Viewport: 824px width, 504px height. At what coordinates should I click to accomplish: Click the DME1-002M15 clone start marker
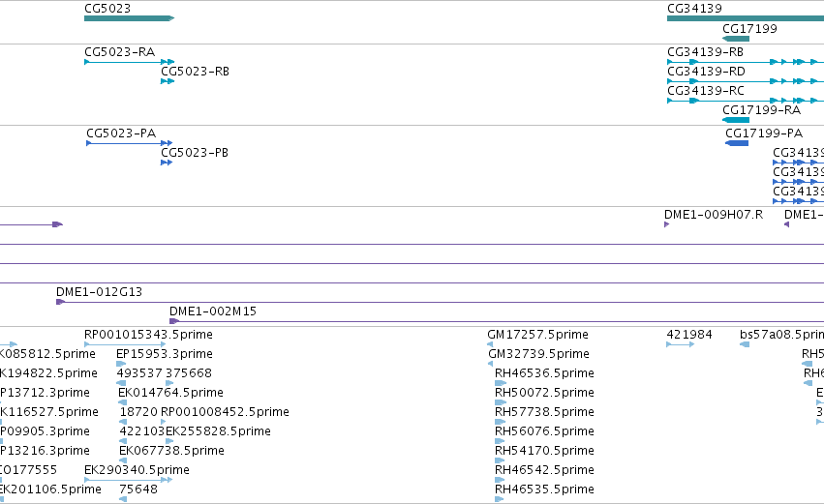(x=174, y=321)
